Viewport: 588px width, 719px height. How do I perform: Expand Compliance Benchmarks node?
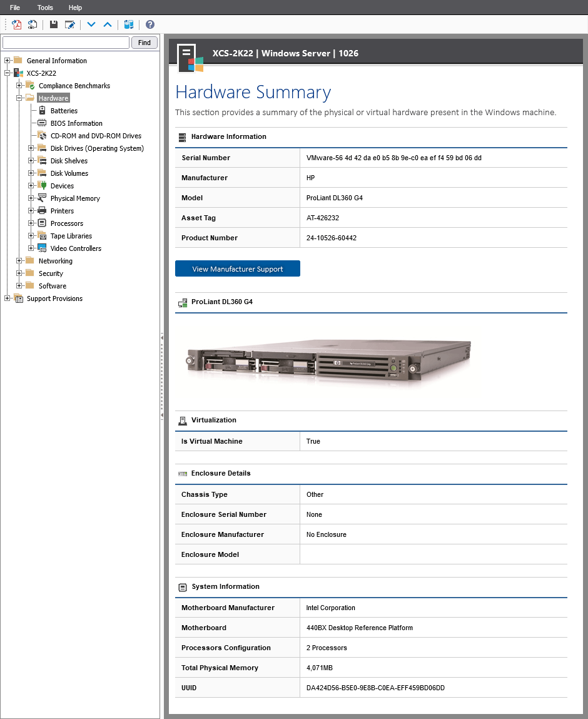pos(19,85)
